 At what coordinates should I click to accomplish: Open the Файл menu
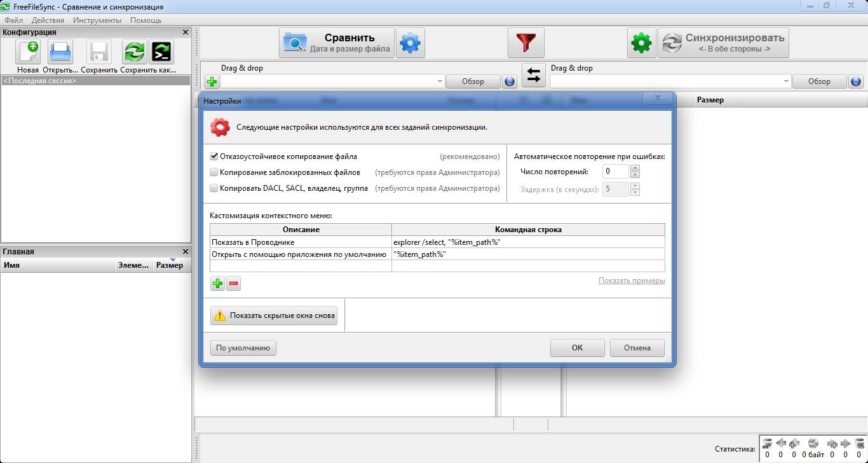coord(13,20)
